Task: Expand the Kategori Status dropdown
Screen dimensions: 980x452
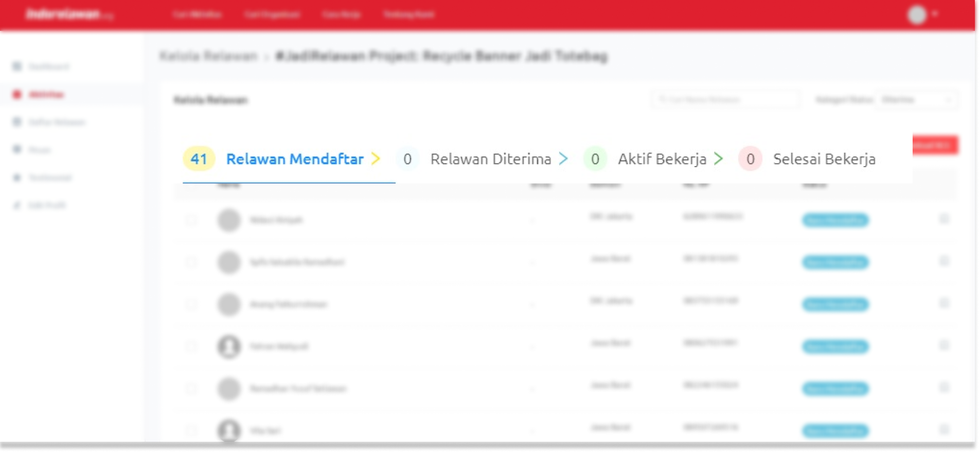Action: tap(918, 100)
